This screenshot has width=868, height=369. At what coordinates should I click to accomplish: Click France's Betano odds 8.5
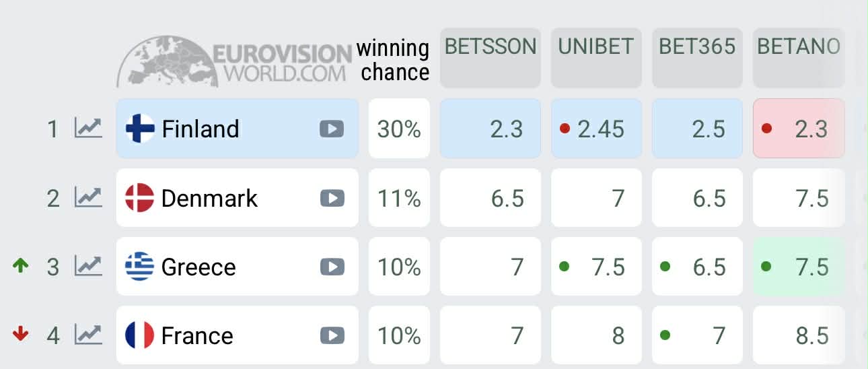coord(798,335)
